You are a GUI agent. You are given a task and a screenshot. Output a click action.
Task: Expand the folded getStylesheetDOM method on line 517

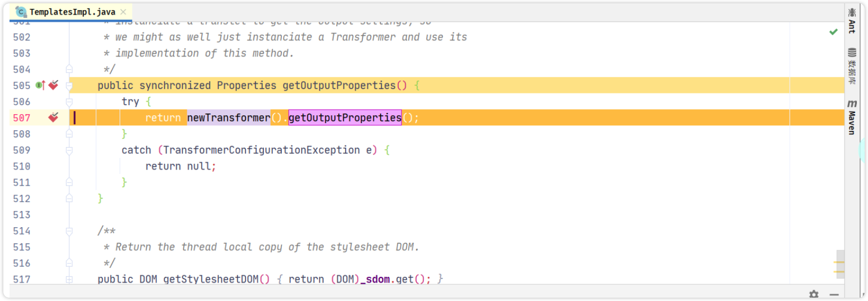point(69,279)
